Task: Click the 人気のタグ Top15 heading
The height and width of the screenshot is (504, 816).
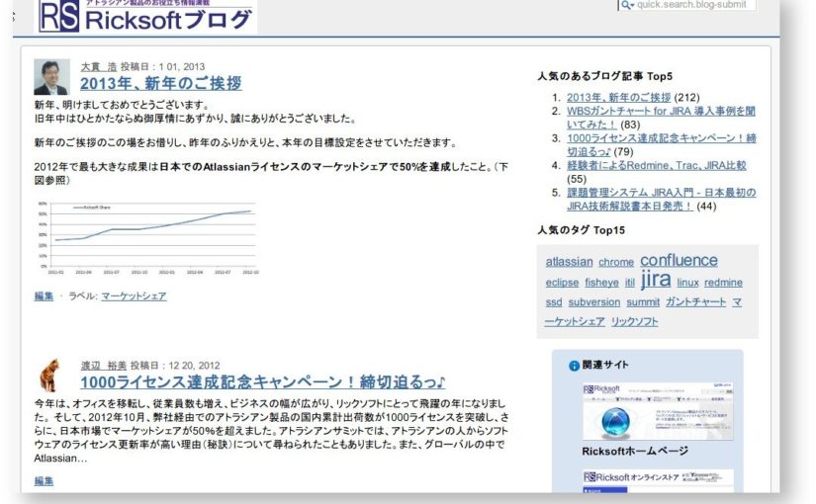Action: 581,230
